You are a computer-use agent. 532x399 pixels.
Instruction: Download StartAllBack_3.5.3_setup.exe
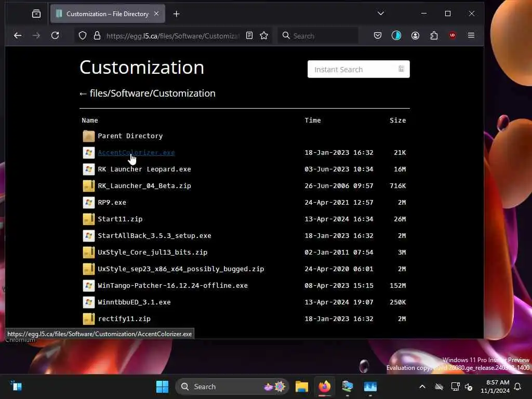(x=154, y=236)
